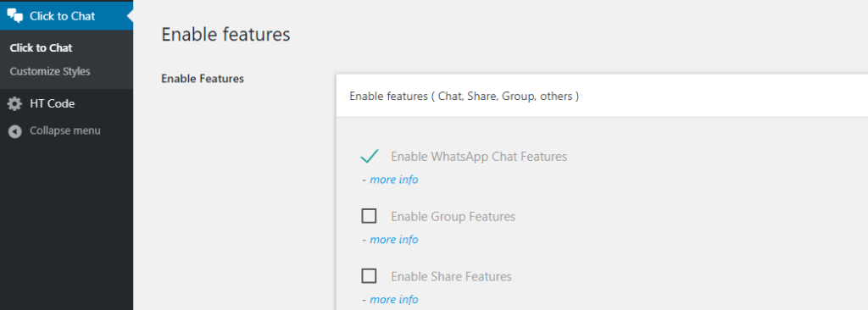Click the Enable WhatsApp Chat Features label
Screen dimensions: 868x310
479,157
